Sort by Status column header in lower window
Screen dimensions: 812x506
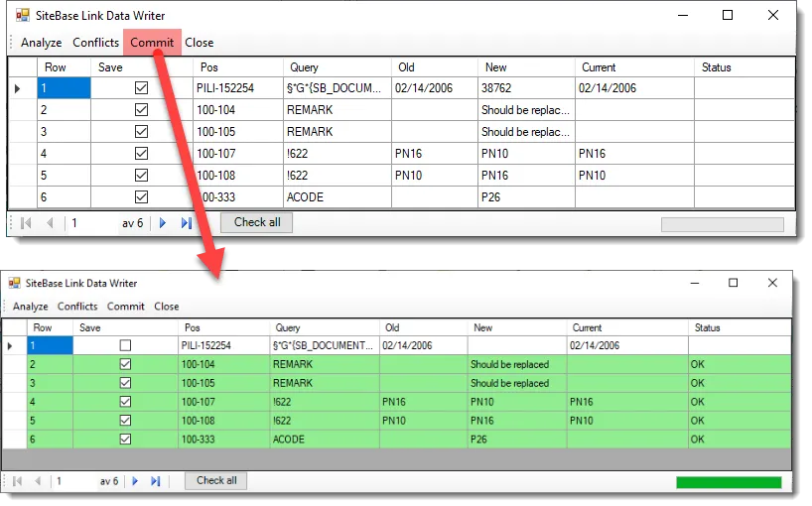tap(740, 327)
